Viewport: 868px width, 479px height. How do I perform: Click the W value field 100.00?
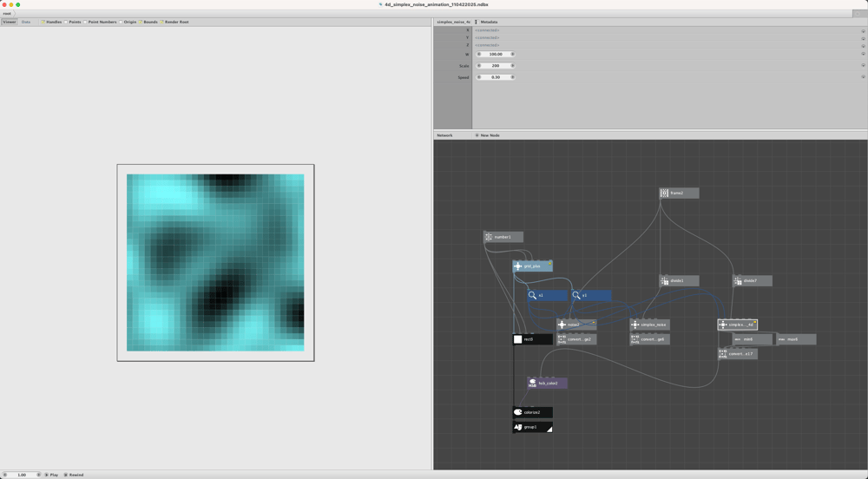(496, 54)
